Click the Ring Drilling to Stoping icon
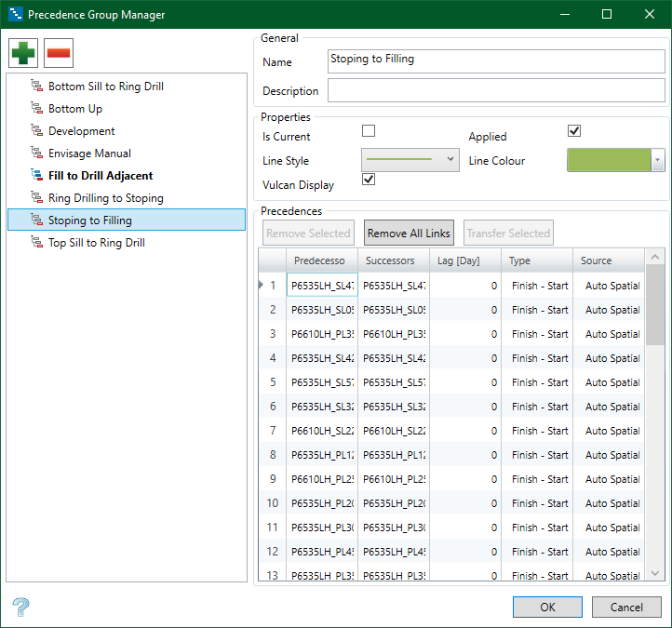Screen dimensions: 672x628 coord(37,198)
